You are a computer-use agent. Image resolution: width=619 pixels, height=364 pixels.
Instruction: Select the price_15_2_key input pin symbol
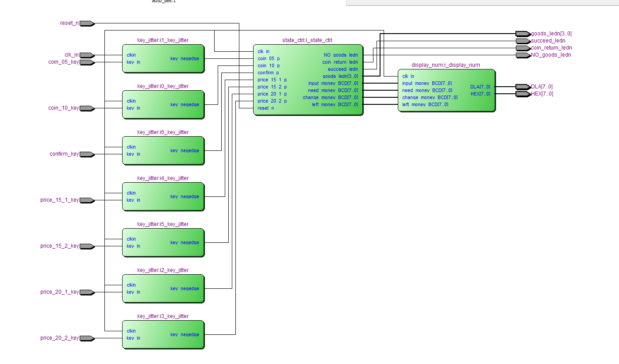click(x=87, y=246)
